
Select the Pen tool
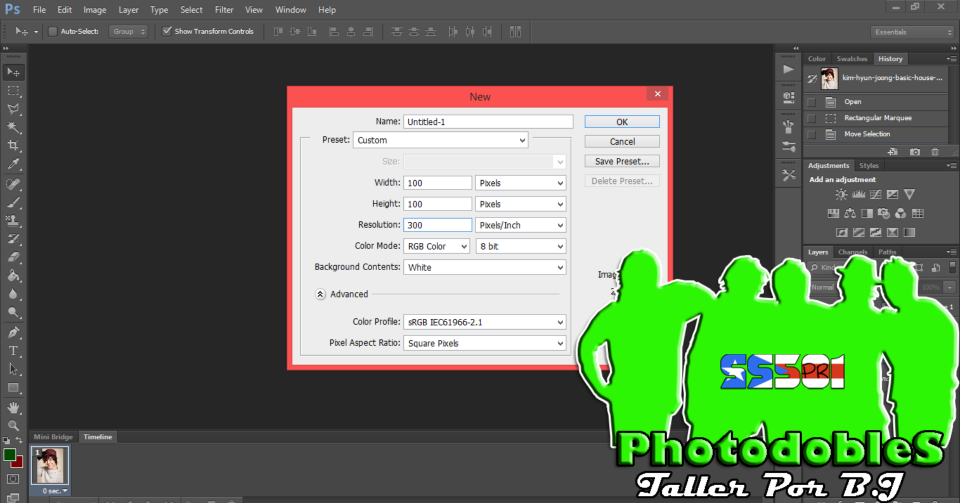13,332
